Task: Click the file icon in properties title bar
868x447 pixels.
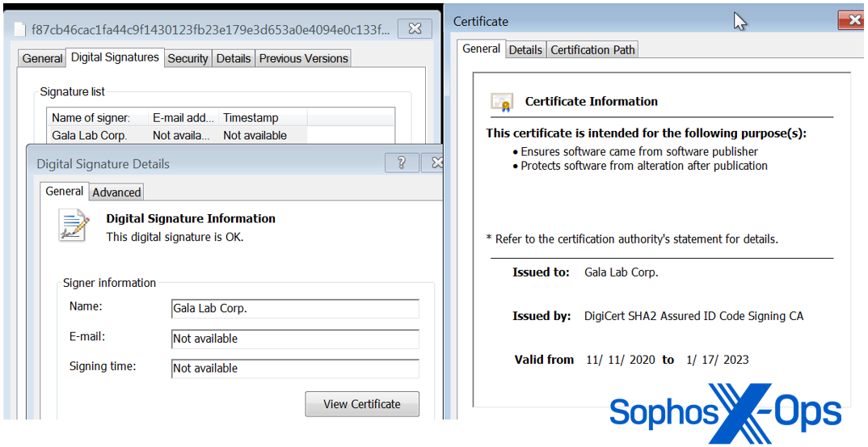Action: [21, 29]
